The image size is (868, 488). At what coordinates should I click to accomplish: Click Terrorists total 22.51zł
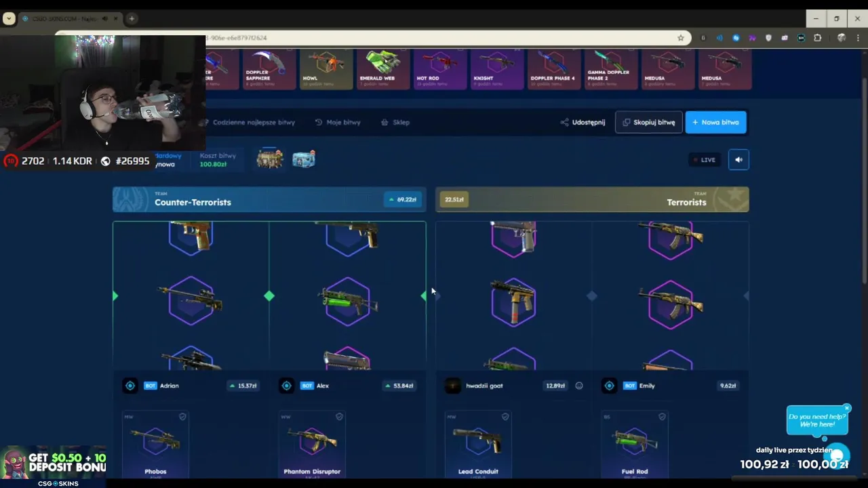point(454,199)
